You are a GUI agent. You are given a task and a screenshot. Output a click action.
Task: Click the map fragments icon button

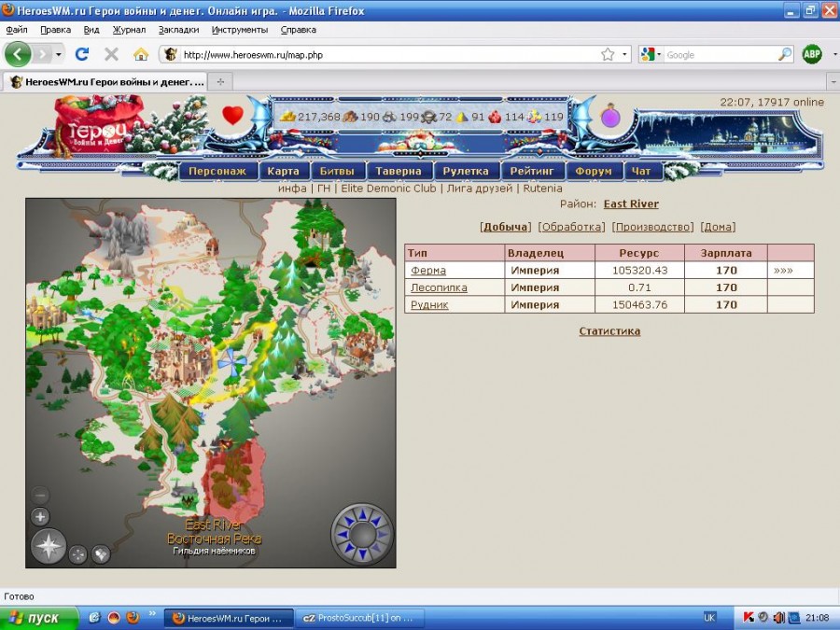(x=101, y=553)
